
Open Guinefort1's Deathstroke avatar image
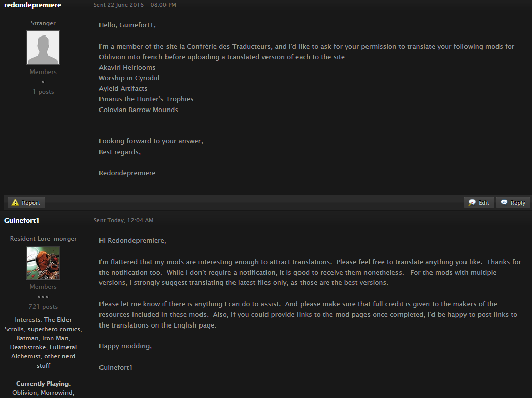43,263
